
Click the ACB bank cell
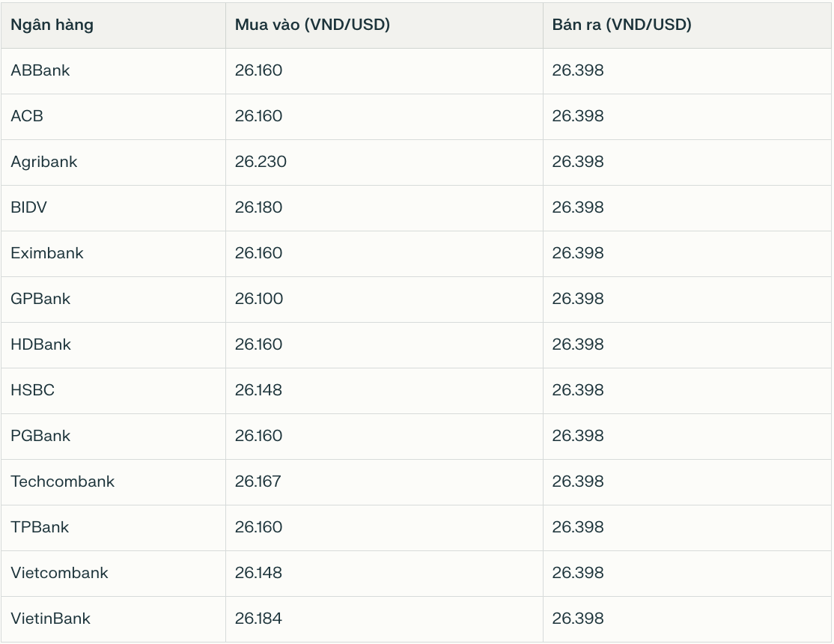point(27,116)
